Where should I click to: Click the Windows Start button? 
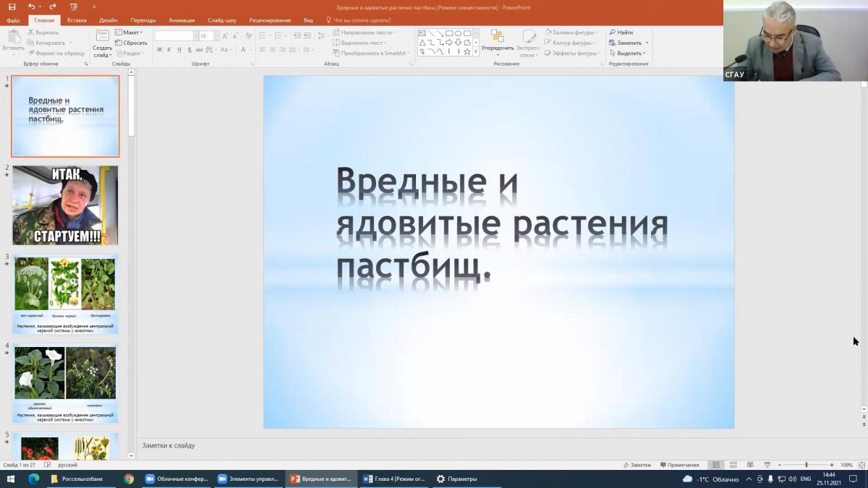coord(12,479)
